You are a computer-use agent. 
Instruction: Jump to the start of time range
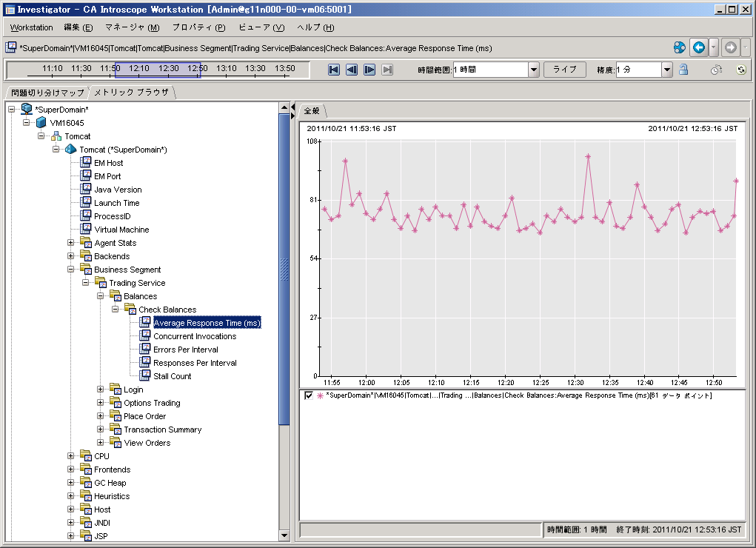pyautogui.click(x=334, y=69)
